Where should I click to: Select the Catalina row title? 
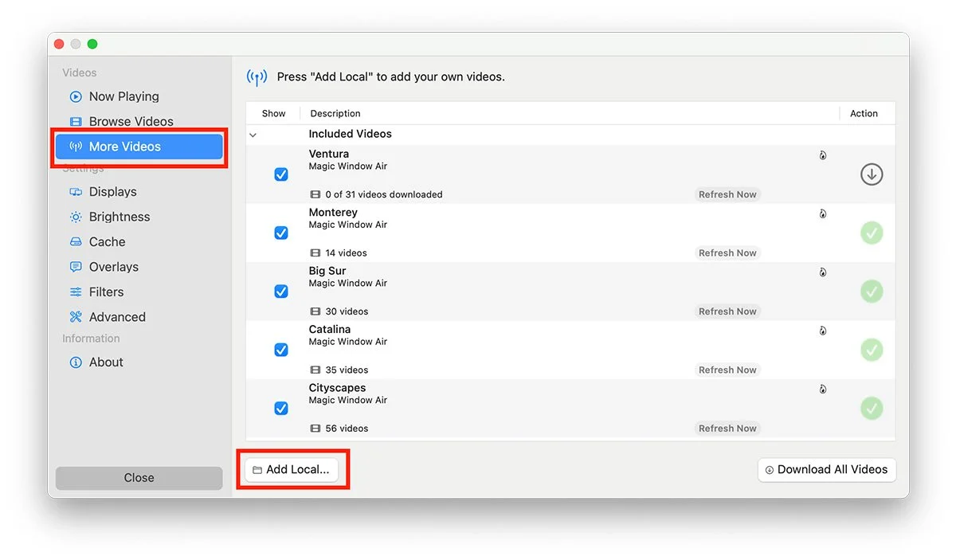pyautogui.click(x=330, y=329)
